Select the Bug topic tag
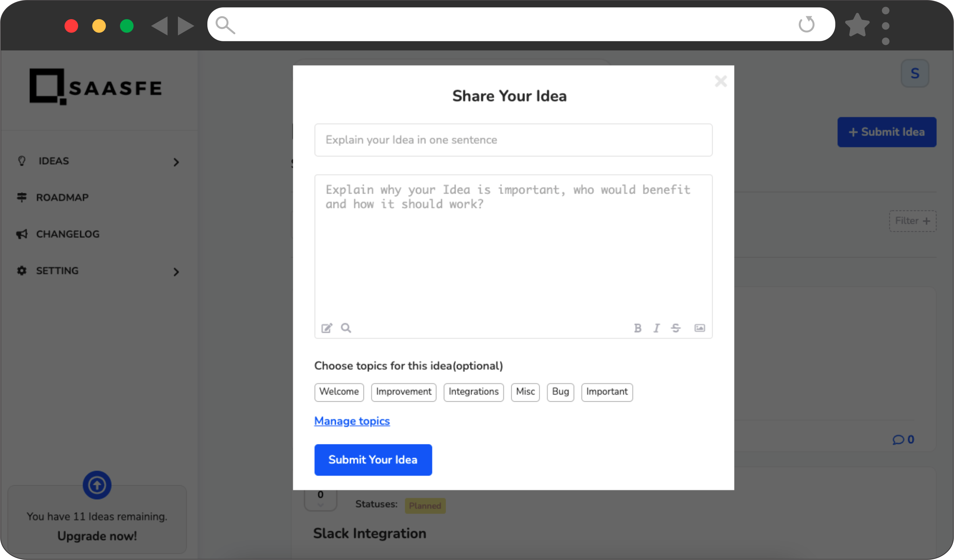954x560 pixels. (x=560, y=391)
